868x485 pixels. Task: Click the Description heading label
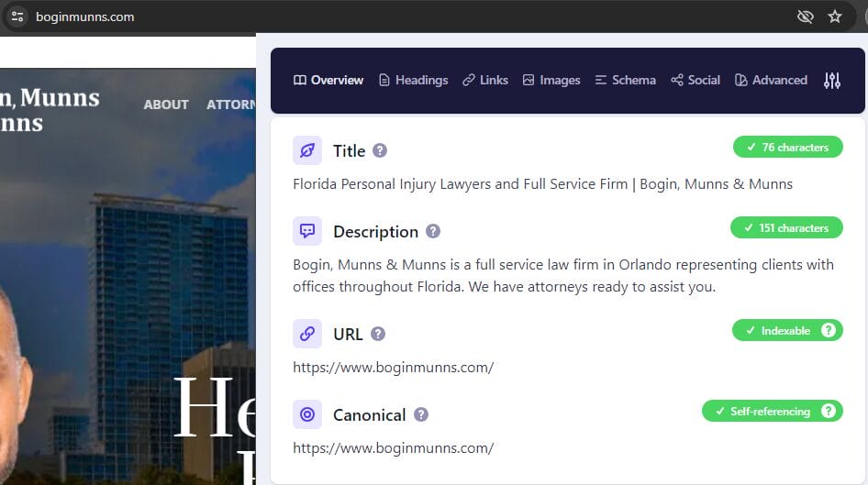pyautogui.click(x=376, y=231)
